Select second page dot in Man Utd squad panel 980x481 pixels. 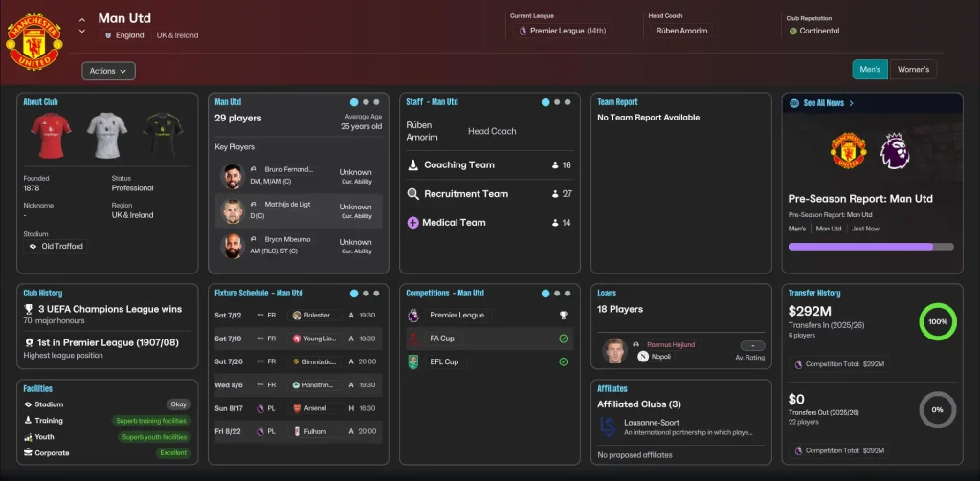coord(366,102)
